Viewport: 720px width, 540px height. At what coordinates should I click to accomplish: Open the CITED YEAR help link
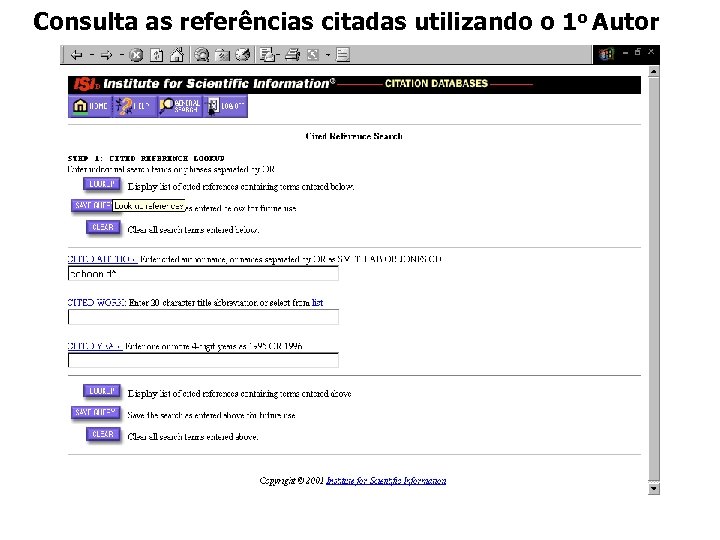[x=95, y=346]
